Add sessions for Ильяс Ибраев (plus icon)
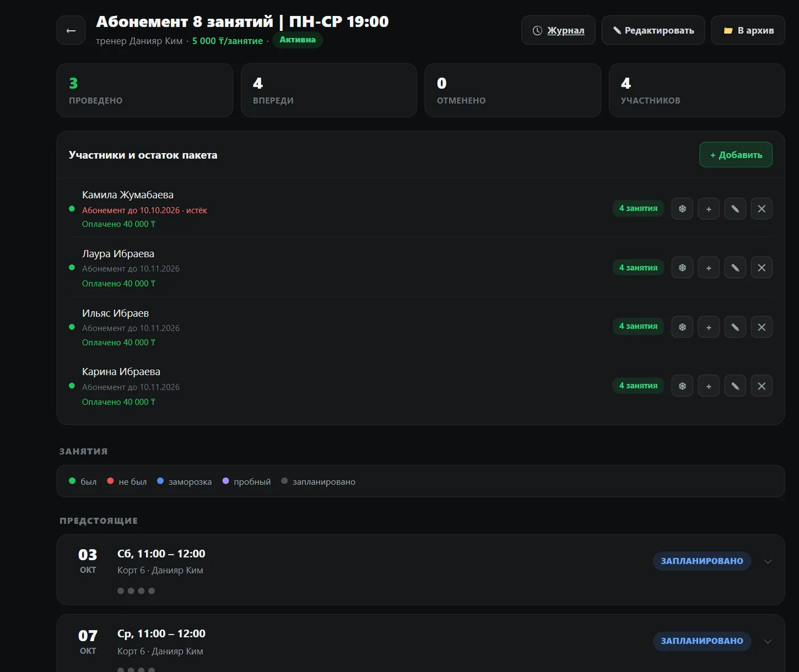This screenshot has height=672, width=799. tap(709, 327)
